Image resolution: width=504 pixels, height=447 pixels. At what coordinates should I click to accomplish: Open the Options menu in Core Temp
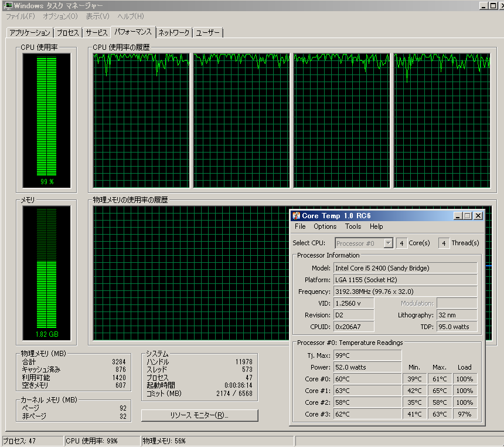[x=325, y=226]
